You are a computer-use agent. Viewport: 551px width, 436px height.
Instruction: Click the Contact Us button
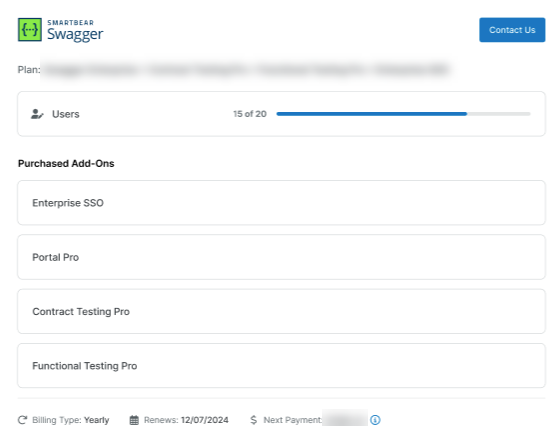pyautogui.click(x=512, y=30)
